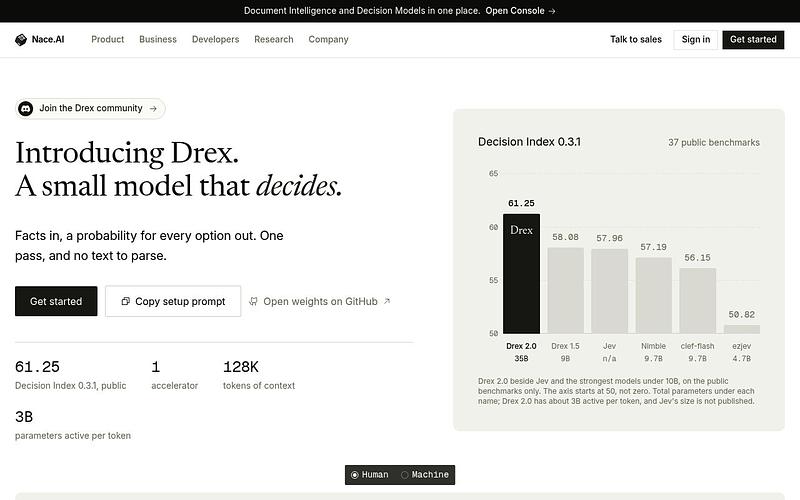
Task: Click the Nace.AI brand name
Action: point(48,39)
